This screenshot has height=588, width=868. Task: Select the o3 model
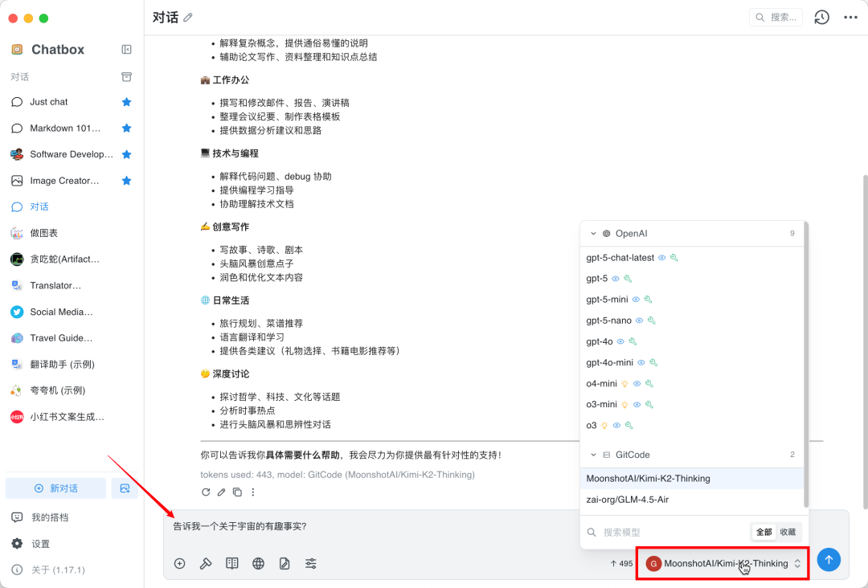(692, 426)
